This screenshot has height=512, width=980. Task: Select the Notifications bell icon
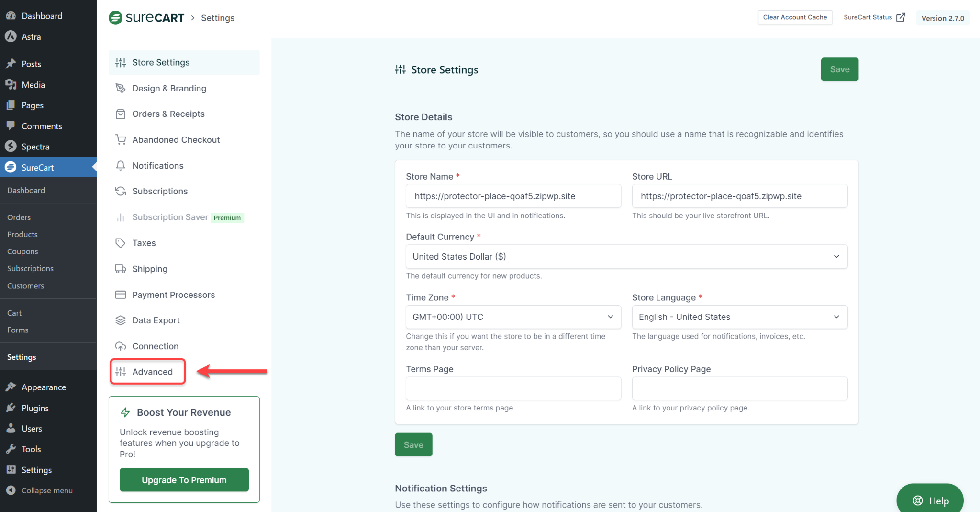coord(120,165)
